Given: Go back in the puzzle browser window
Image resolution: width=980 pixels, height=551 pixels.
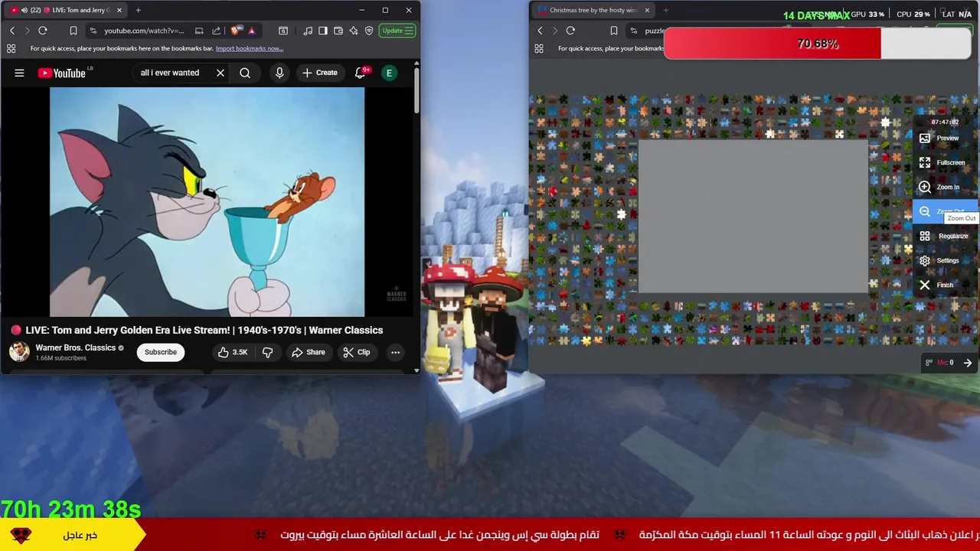Looking at the screenshot, I should coord(540,31).
